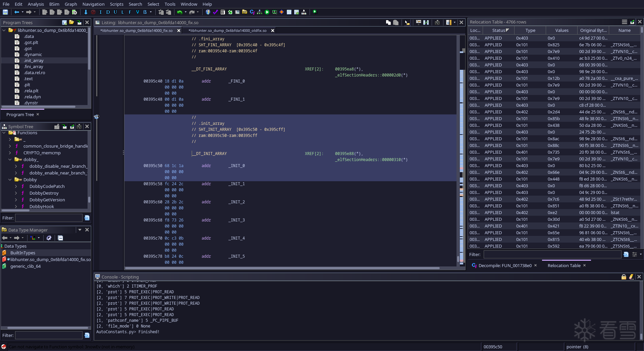
Task: Open the function graph icon in toolbar
Action: click(x=260, y=12)
